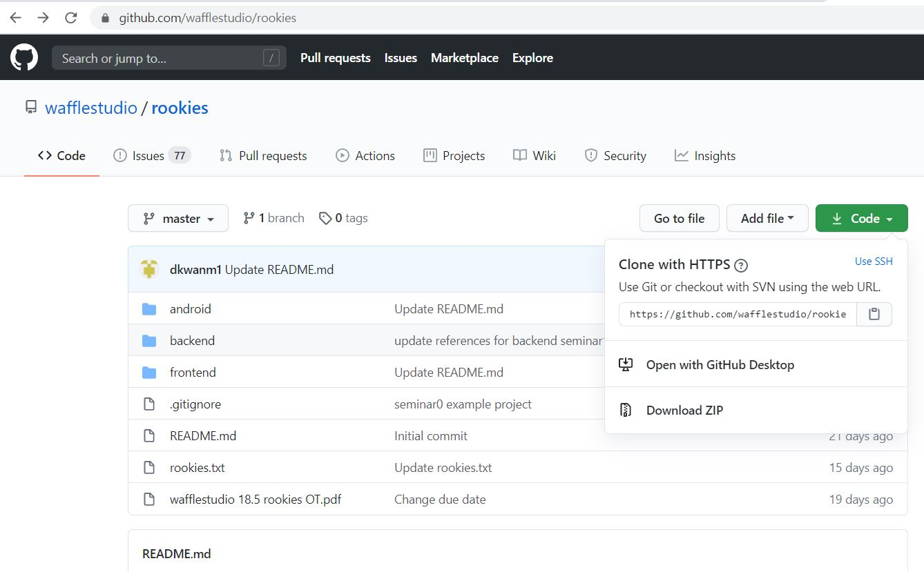Open Issues in top navigation bar
The width and height of the screenshot is (924, 572).
[401, 58]
